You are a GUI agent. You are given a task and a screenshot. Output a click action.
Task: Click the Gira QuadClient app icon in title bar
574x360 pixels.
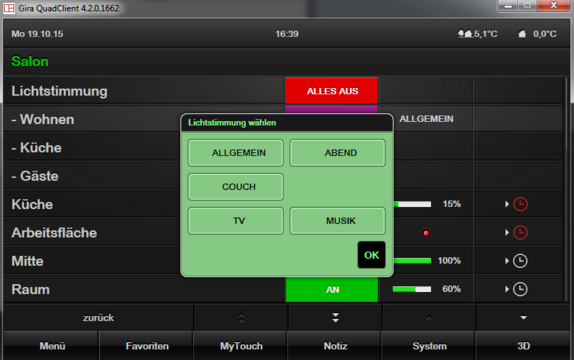(x=9, y=8)
